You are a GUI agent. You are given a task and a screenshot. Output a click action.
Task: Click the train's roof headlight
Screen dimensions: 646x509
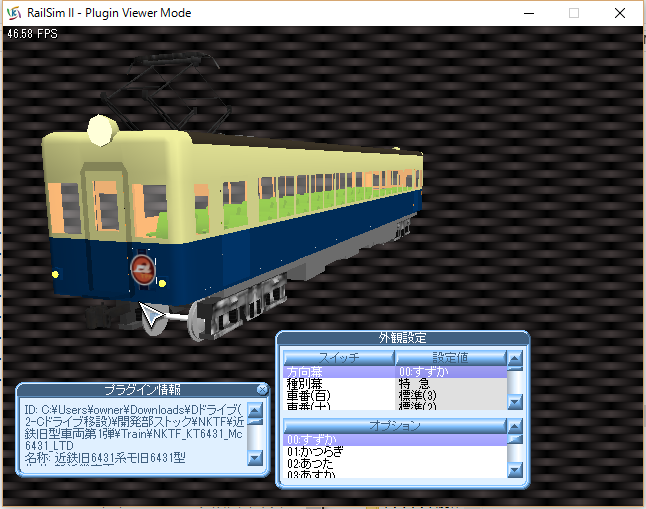[102, 130]
